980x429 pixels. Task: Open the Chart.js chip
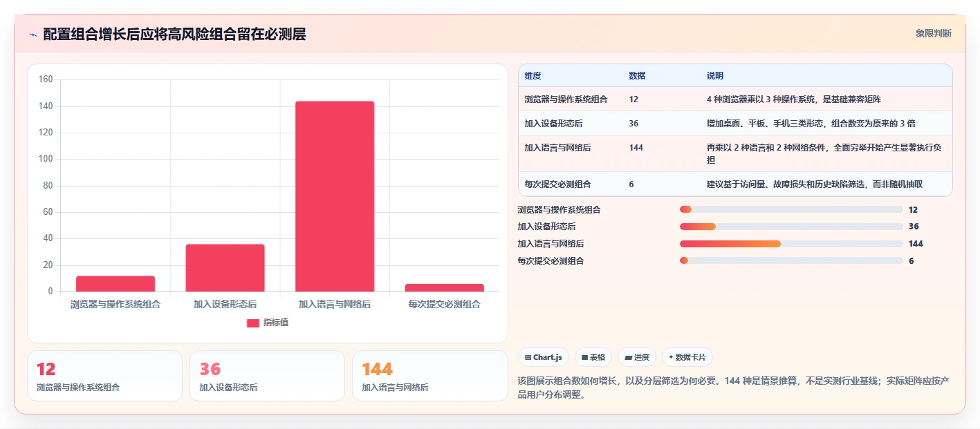[543, 357]
